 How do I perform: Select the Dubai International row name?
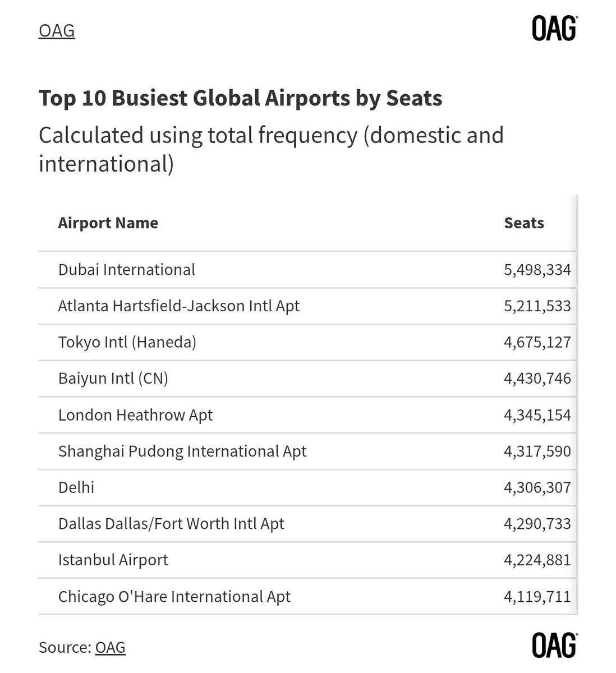(x=127, y=270)
